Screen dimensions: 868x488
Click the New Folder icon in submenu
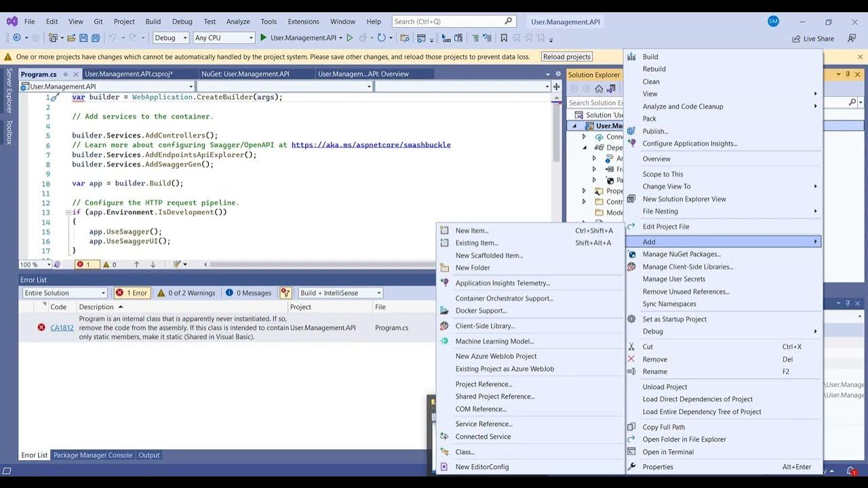coord(444,268)
